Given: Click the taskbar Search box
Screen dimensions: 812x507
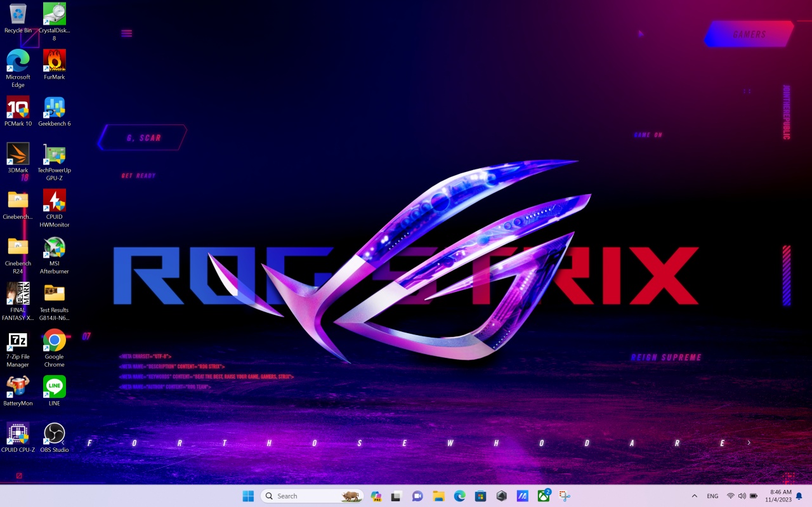Looking at the screenshot, I should point(311,496).
